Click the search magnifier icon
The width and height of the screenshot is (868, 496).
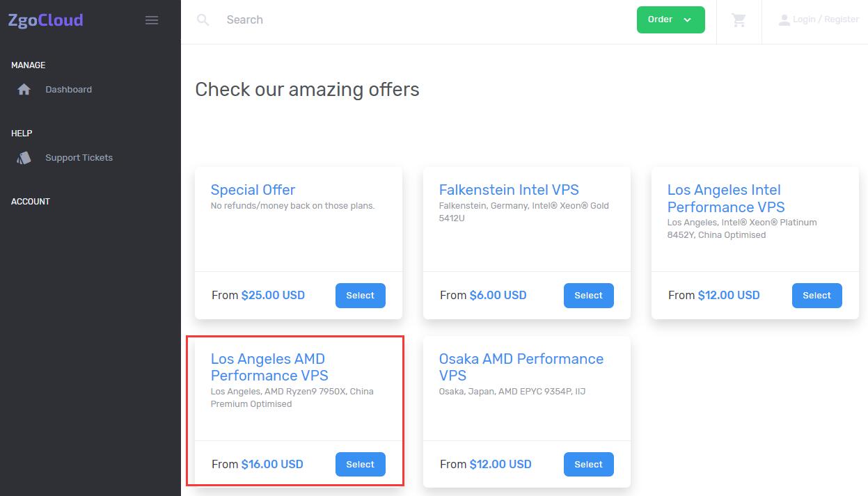pyautogui.click(x=203, y=20)
